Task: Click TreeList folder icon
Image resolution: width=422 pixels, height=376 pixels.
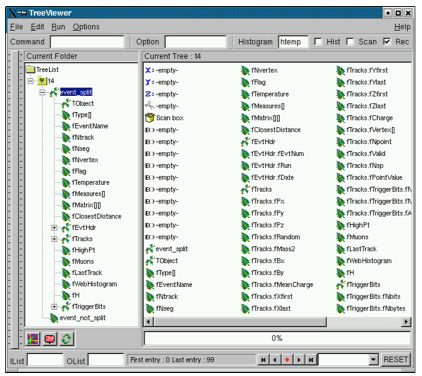Action: pyautogui.click(x=31, y=69)
